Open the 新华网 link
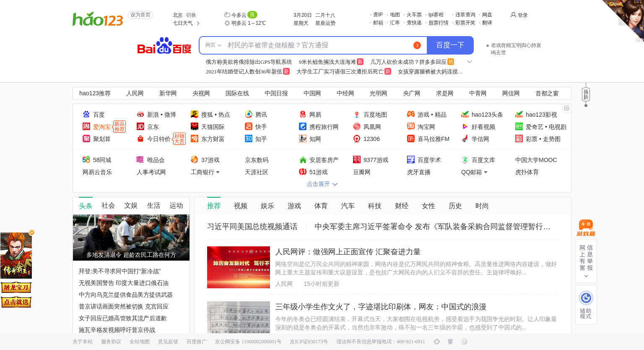 click(x=168, y=93)
